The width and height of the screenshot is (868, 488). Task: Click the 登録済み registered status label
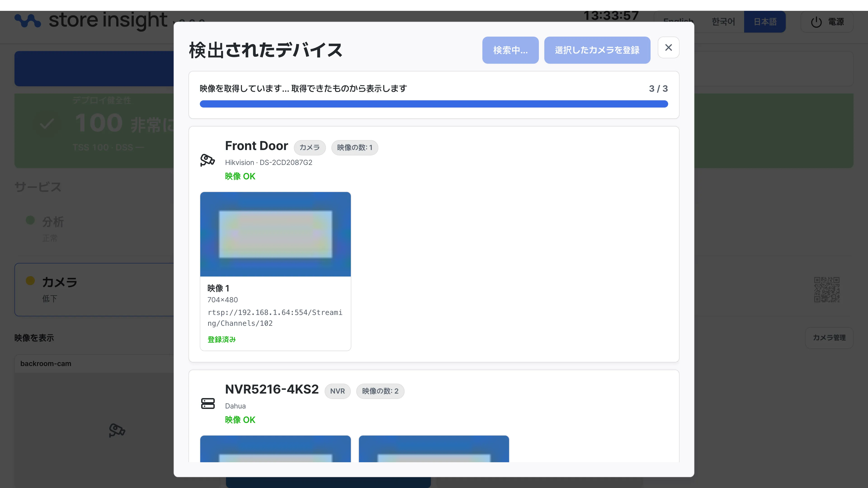(x=222, y=340)
